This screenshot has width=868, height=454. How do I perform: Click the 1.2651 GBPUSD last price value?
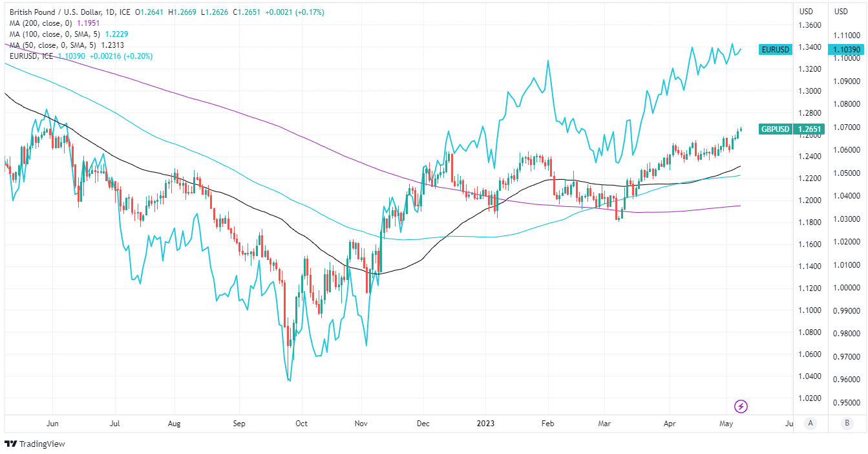point(809,129)
